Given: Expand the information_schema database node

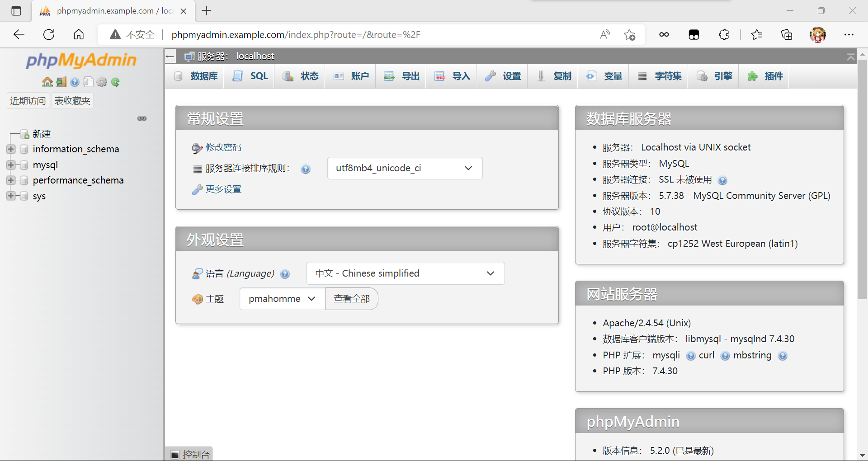Looking at the screenshot, I should [x=11, y=149].
